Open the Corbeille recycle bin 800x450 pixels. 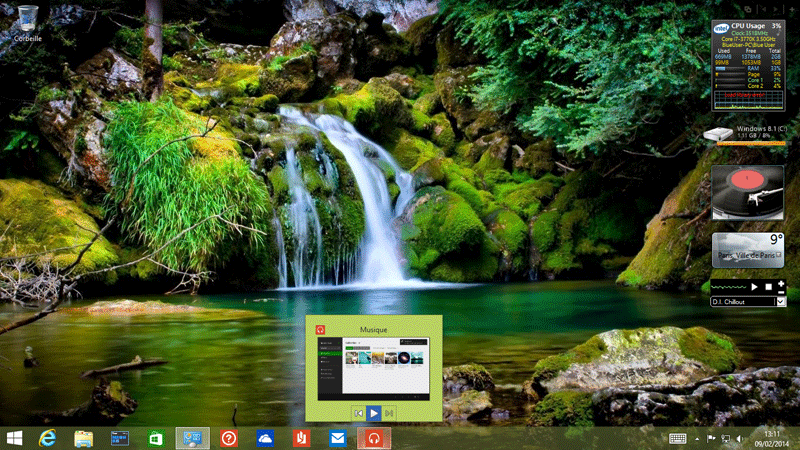point(27,22)
